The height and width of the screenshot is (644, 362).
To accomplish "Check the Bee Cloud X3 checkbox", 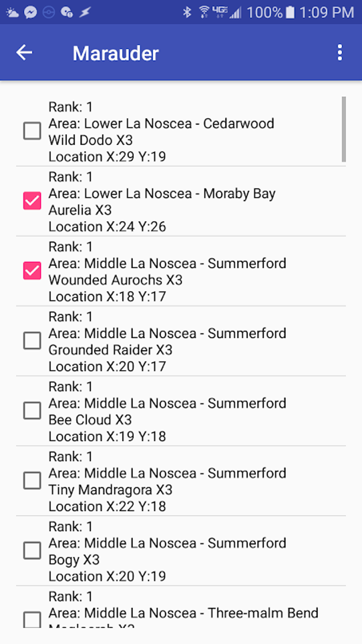I will 32,411.
